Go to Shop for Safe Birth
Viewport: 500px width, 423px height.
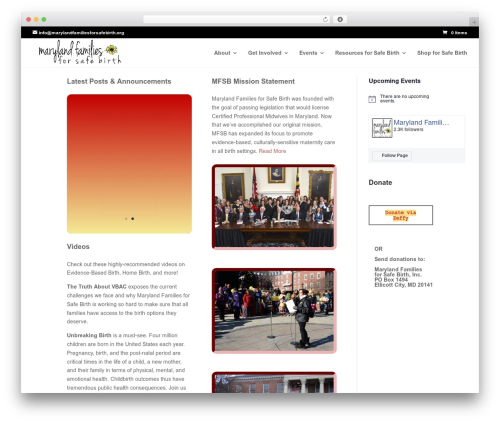(442, 53)
